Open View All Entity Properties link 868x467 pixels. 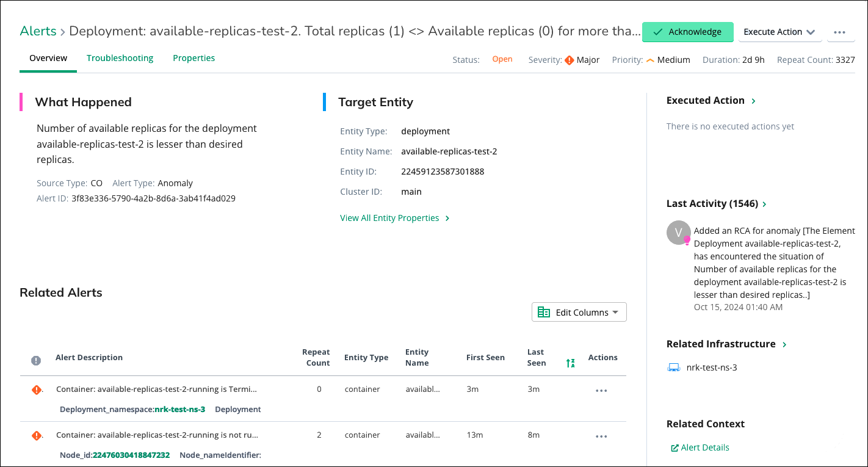394,218
